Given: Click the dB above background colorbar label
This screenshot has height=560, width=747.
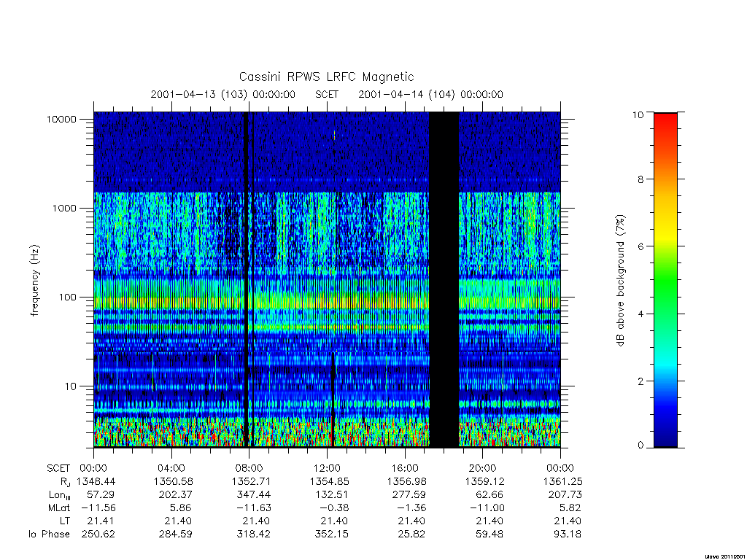Looking at the screenshot, I should (620, 281).
